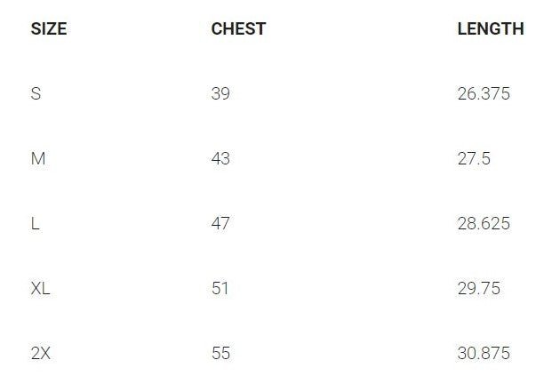Pick the chest measurement for size large
Screen dimensions: 552x392
(x=220, y=223)
